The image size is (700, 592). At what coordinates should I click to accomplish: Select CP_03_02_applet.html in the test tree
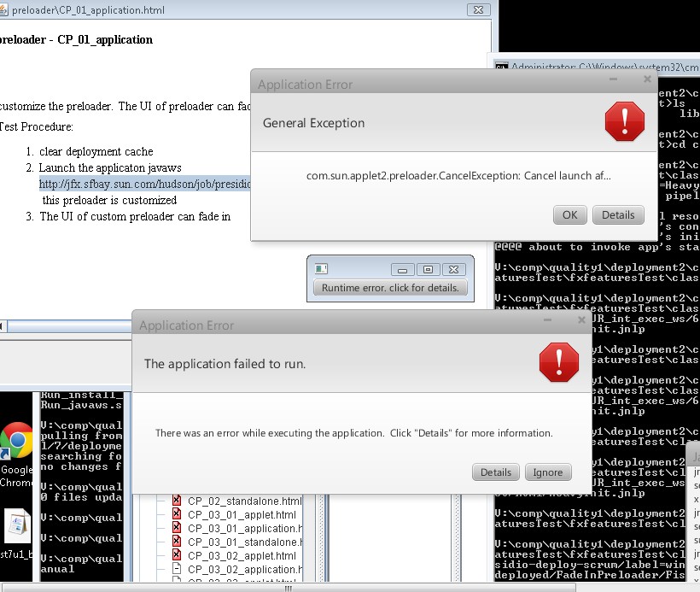tap(242, 556)
